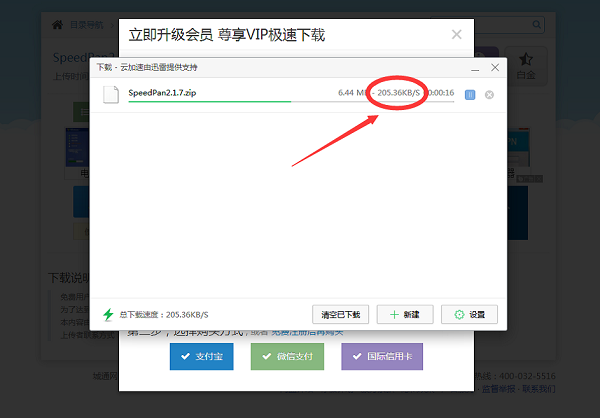Choose 微信支付 payment option
Image resolution: width=600 pixels, height=418 pixels.
point(287,356)
